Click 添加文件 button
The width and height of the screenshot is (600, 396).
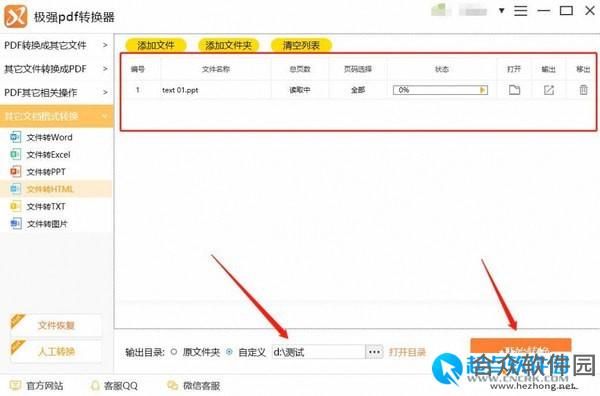tap(156, 45)
